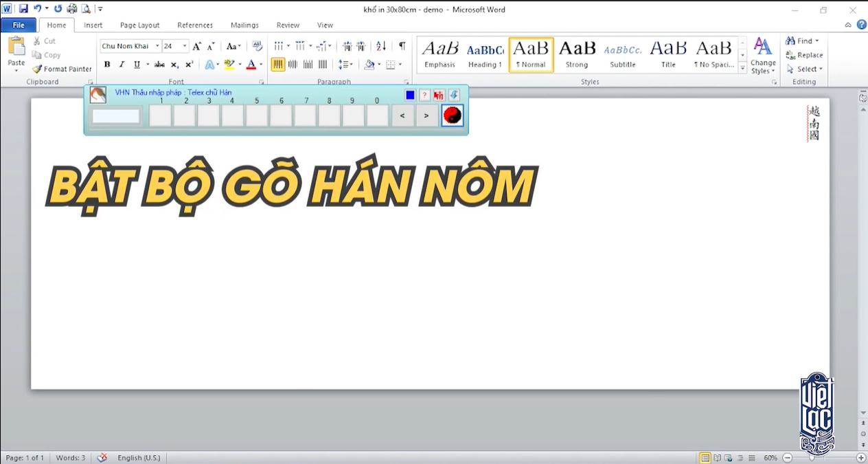Click the blue square icon in VHN toolbar
868x464 pixels.
410,95
